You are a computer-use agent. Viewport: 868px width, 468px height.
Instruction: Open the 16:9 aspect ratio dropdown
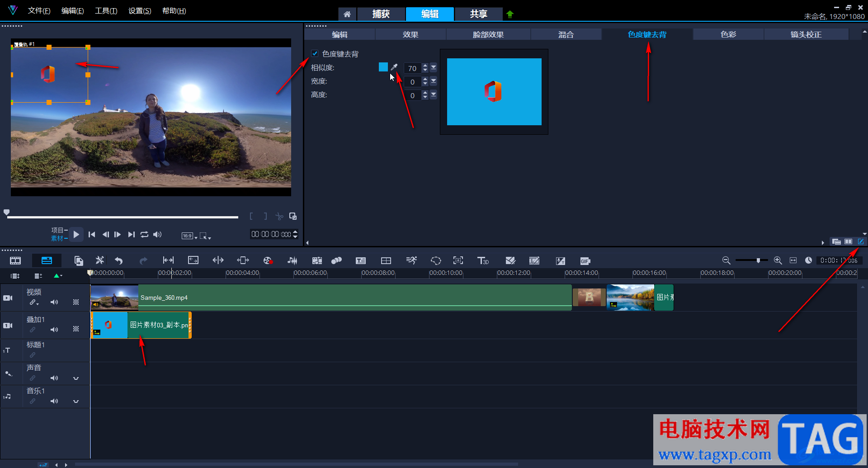point(189,236)
